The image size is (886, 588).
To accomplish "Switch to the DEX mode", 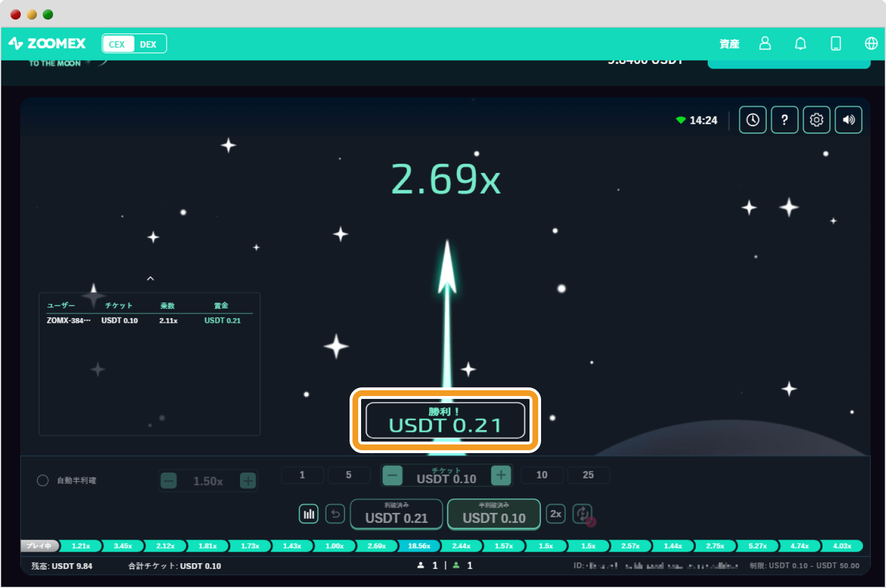I will pyautogui.click(x=148, y=44).
